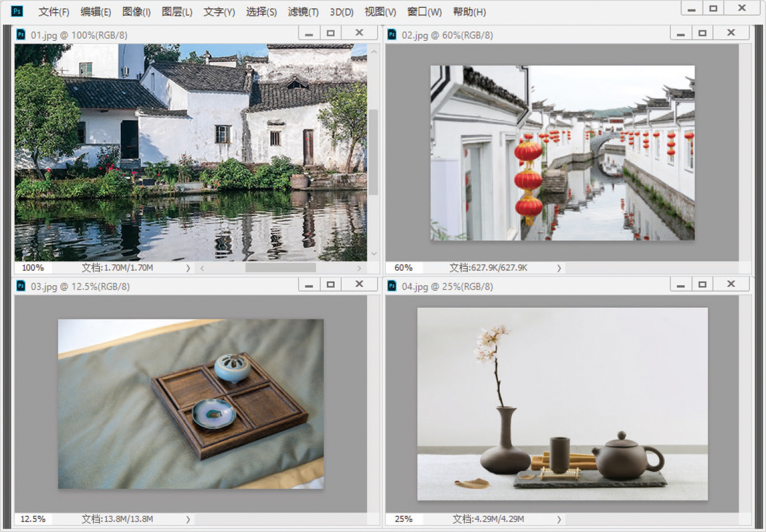Image resolution: width=766 pixels, height=532 pixels.
Task: Maximize the 02.jpg document window
Action: (702, 33)
